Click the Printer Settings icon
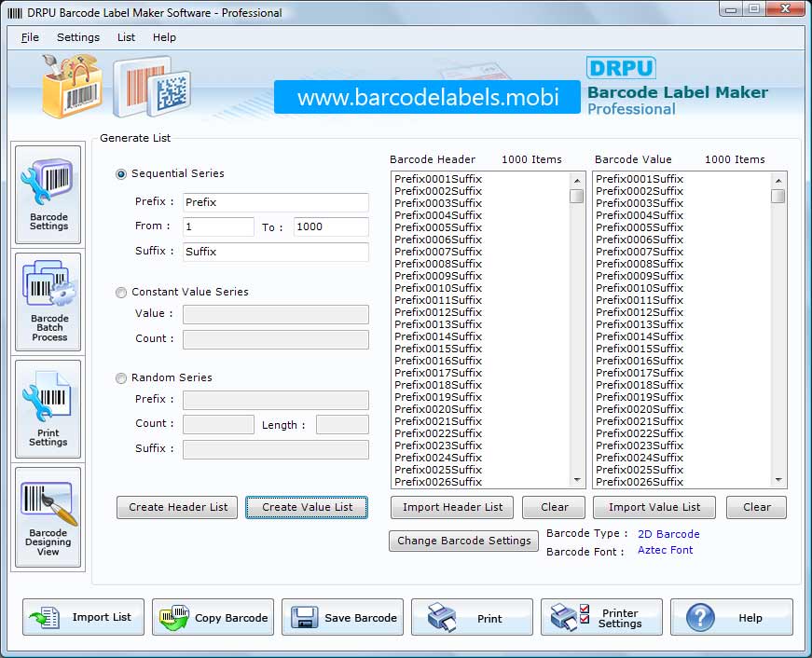Screen dimensions: 812x658 (570, 617)
